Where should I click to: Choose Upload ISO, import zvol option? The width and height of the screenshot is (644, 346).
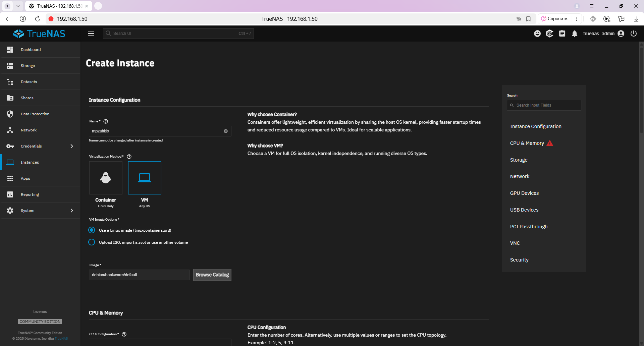pyautogui.click(x=92, y=242)
